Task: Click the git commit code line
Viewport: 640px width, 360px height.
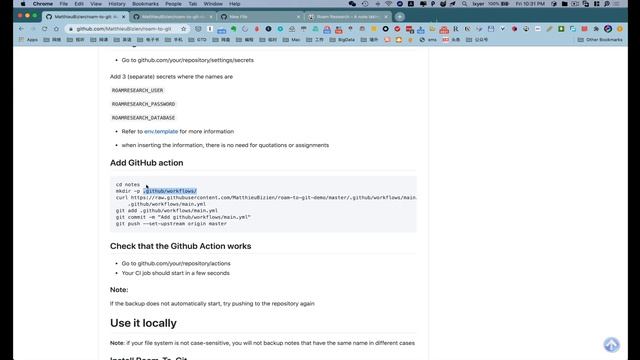Action: [183, 217]
